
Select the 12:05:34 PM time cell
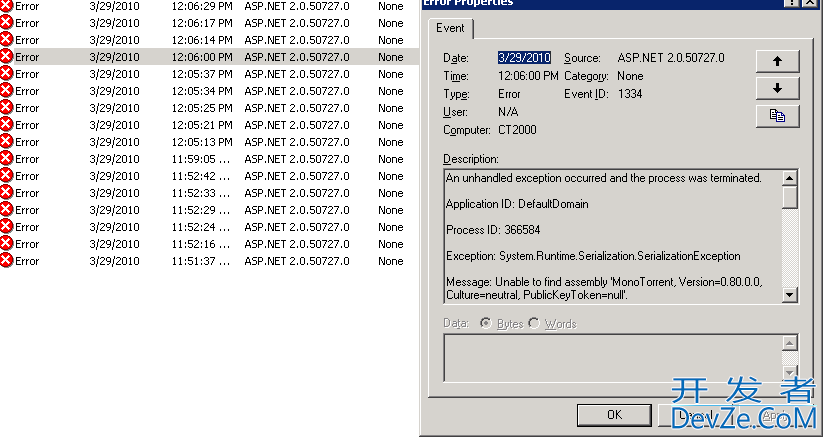[202, 91]
